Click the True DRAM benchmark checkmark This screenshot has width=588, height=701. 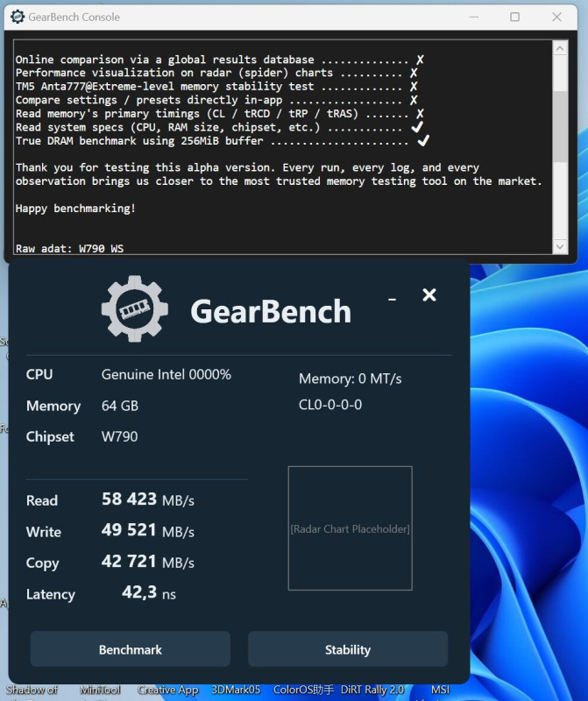[x=423, y=141]
